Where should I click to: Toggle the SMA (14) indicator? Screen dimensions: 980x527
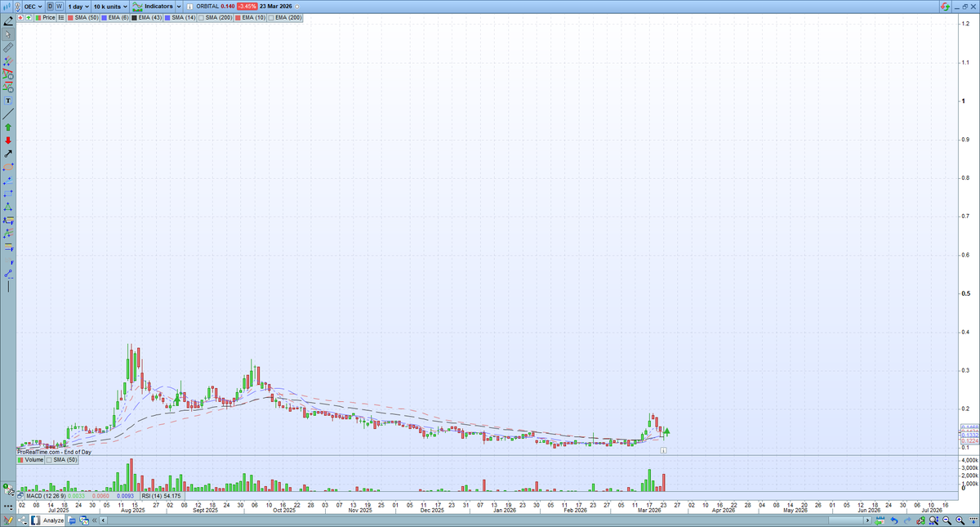pyautogui.click(x=179, y=17)
